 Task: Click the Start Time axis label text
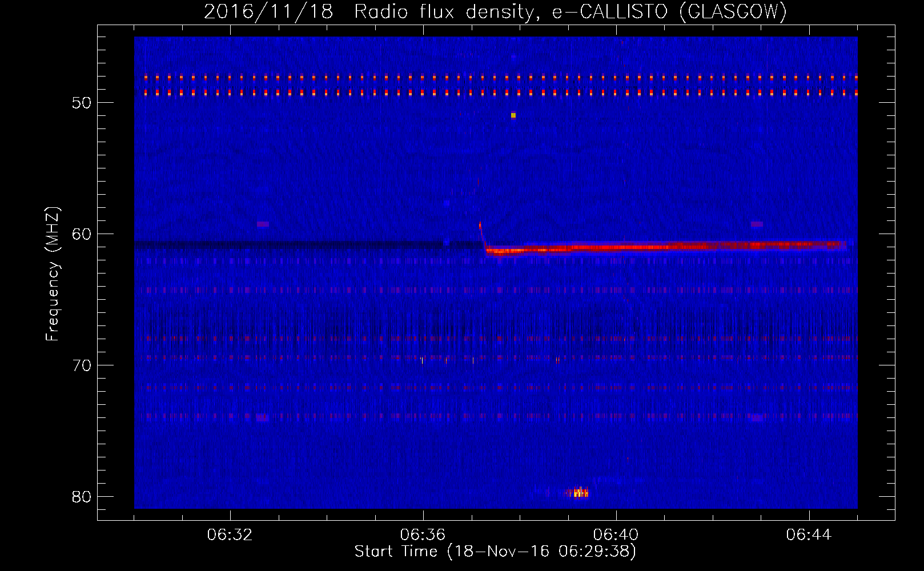495,552
